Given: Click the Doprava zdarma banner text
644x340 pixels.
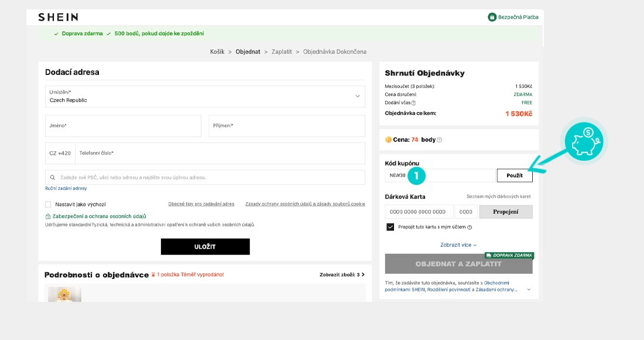Looking at the screenshot, I should 82,34.
